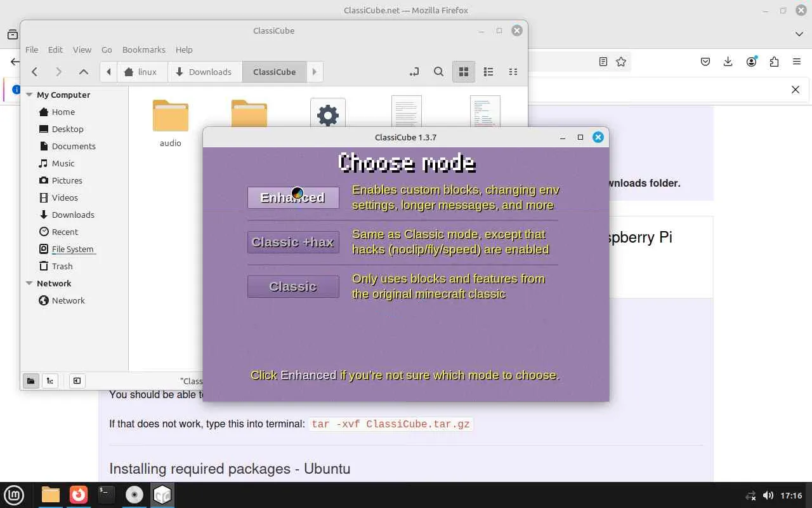Open file manager search
Screen dimensions: 812x508
click(438, 72)
